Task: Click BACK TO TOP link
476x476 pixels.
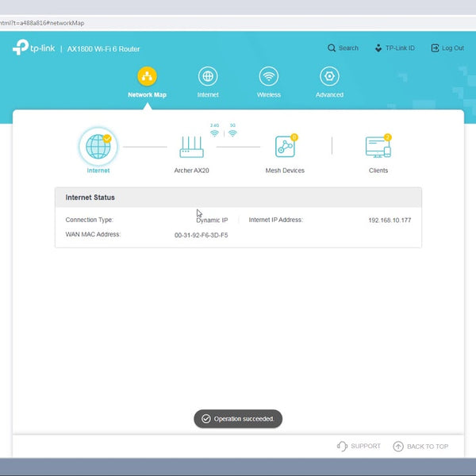Action: (420, 447)
